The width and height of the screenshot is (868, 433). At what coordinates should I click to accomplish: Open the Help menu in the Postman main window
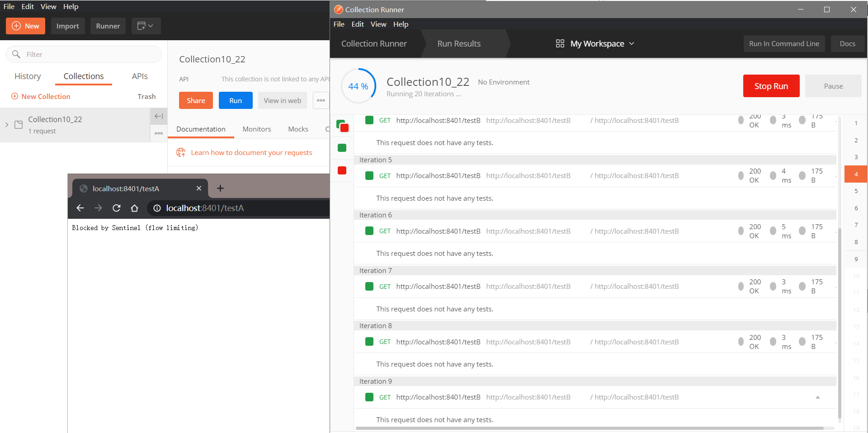71,6
